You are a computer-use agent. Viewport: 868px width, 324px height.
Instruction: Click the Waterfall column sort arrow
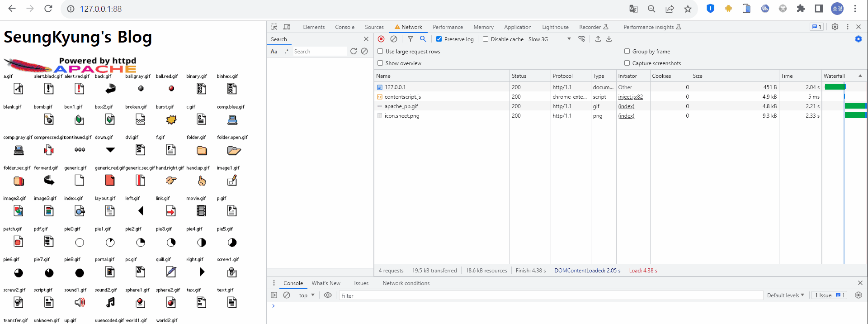pos(860,76)
